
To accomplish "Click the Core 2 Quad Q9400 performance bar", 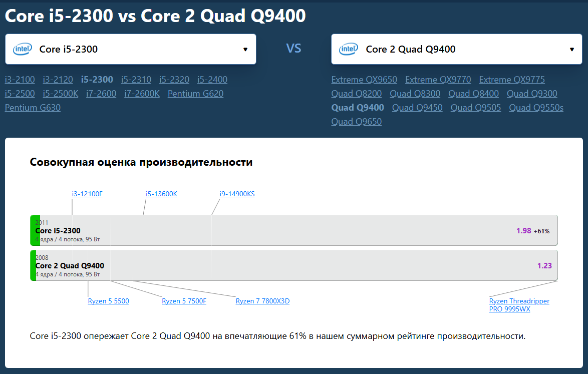I will (294, 265).
